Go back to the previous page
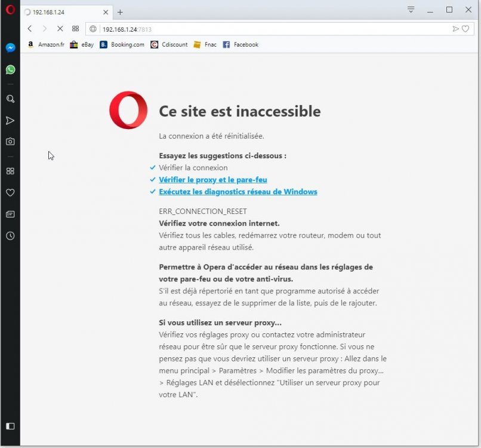The width and height of the screenshot is (481, 448). 30,29
